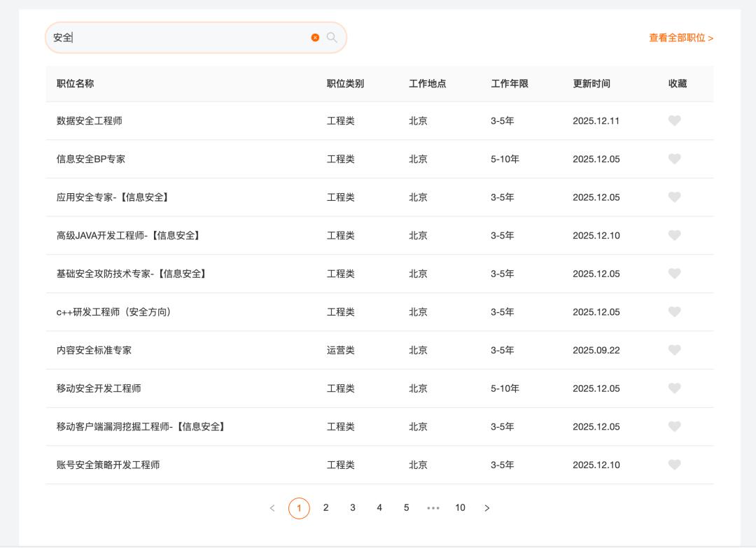Click heart icon beside 基础安全攻防技术专家

(x=674, y=274)
